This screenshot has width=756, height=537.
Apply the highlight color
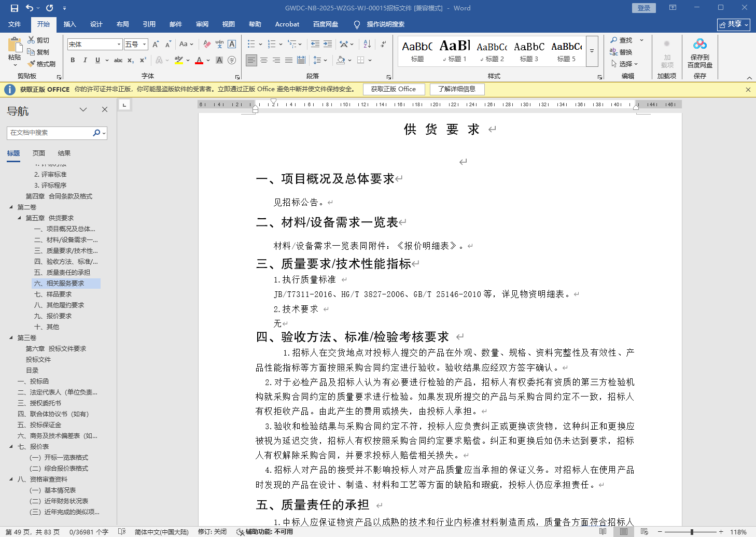[x=179, y=60]
